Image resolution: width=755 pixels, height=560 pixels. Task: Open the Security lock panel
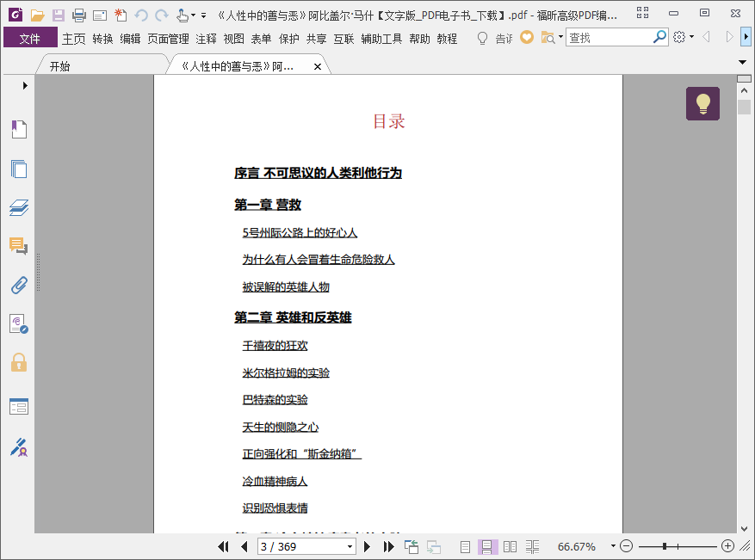(x=19, y=362)
